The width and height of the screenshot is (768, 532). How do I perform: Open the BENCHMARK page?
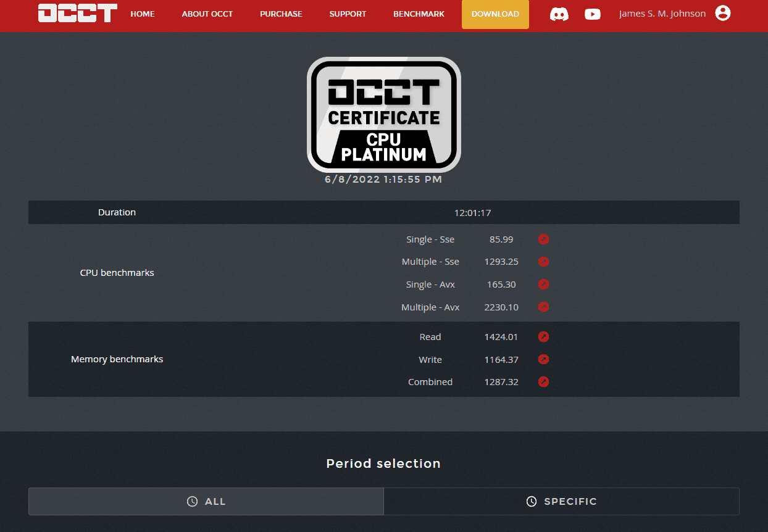(419, 14)
